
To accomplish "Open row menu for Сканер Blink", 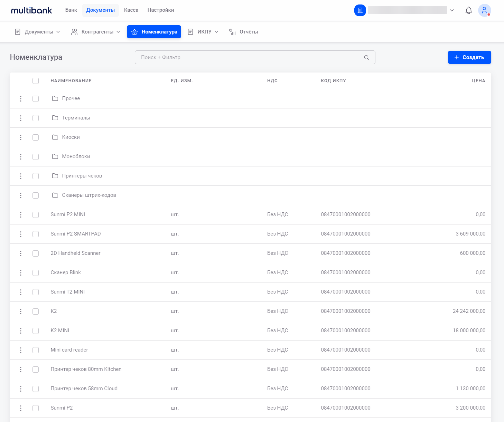I will click(21, 273).
